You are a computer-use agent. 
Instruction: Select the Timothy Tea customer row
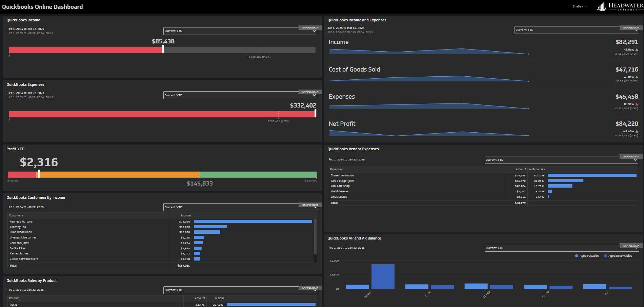pos(161,227)
